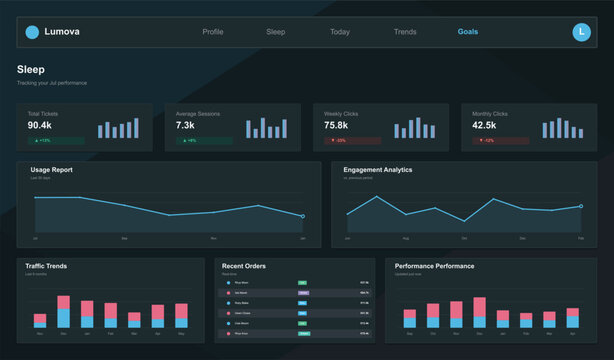Viewport: 614px width, 360px height.
Task: Click the purple status badge in Recent Orders
Action: click(303, 293)
